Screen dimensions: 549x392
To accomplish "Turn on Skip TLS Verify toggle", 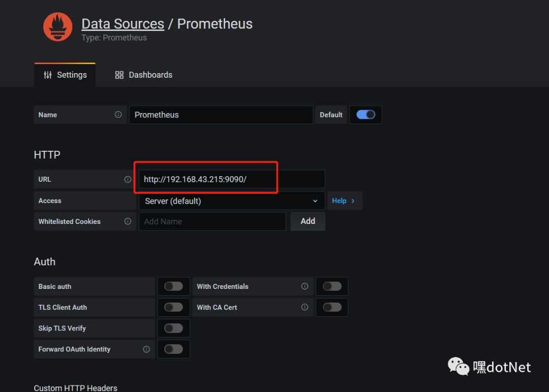I will [x=173, y=329].
